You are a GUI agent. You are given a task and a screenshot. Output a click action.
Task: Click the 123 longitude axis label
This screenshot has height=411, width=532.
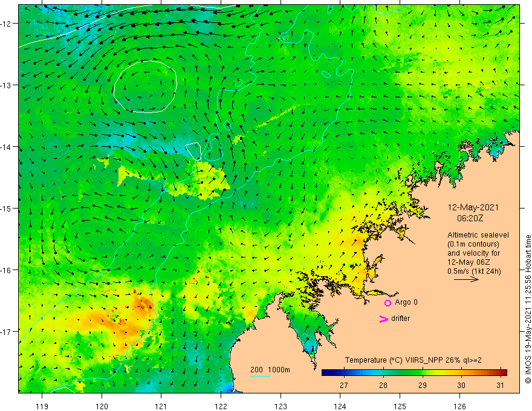coord(281,406)
